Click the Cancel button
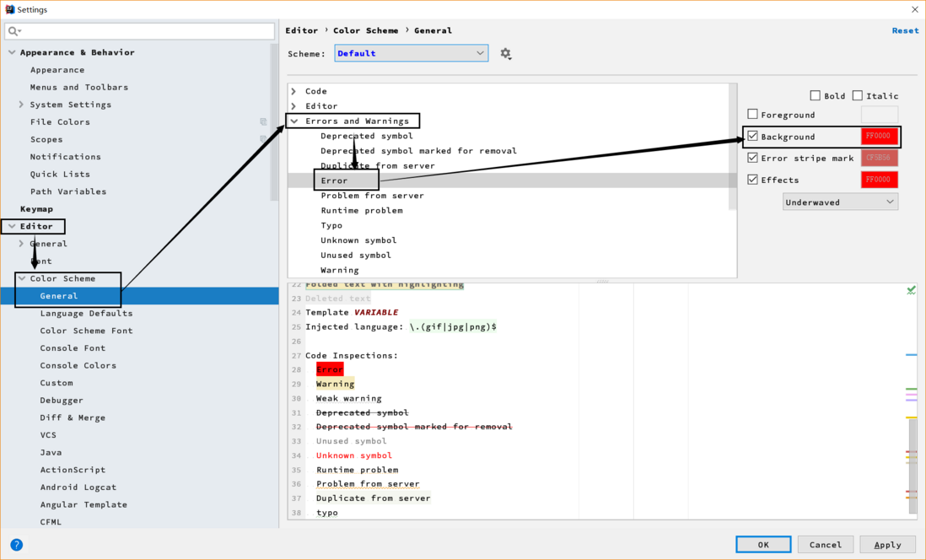This screenshot has width=926, height=560. coord(826,545)
